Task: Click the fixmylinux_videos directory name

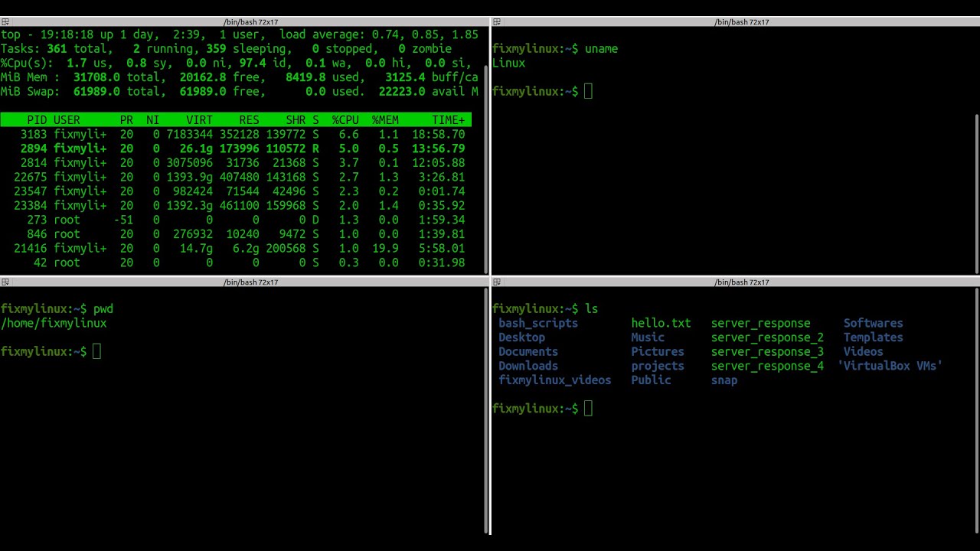Action: coord(555,380)
